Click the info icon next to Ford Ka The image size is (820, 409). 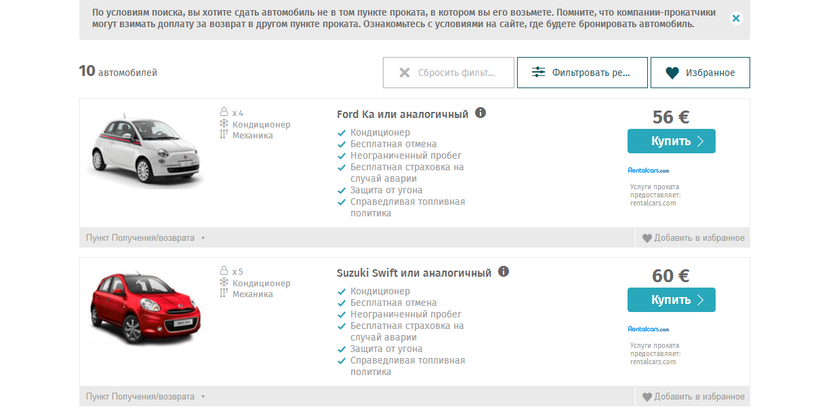pyautogui.click(x=480, y=112)
